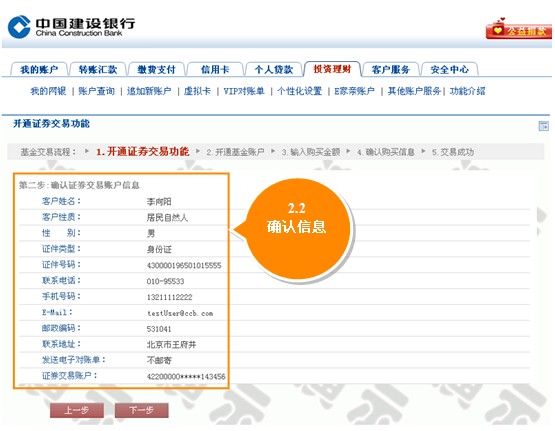Click the E家亲账户 link
Viewport: 555px width, 431px height.
click(x=354, y=91)
